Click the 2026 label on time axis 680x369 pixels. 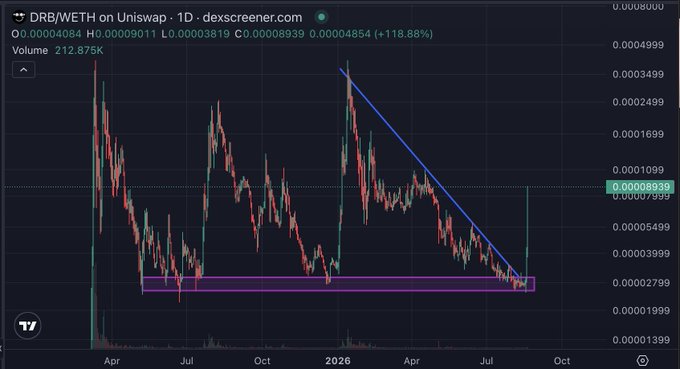[338, 361]
